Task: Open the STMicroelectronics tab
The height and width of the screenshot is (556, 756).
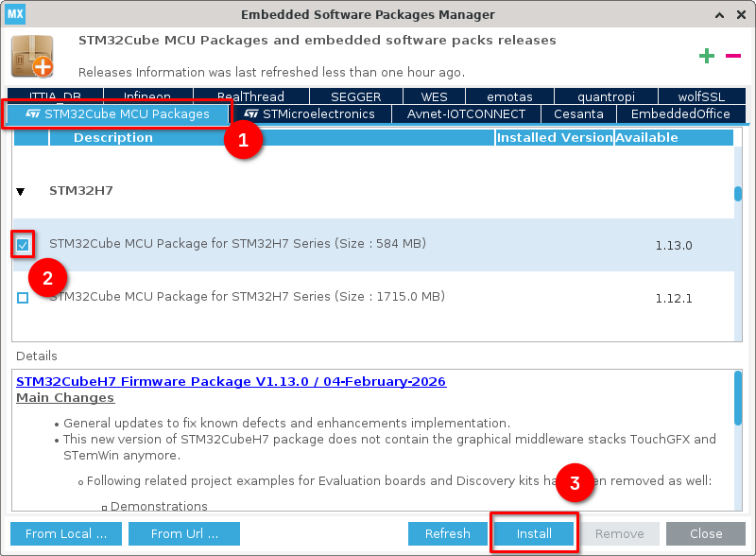Action: (309, 114)
